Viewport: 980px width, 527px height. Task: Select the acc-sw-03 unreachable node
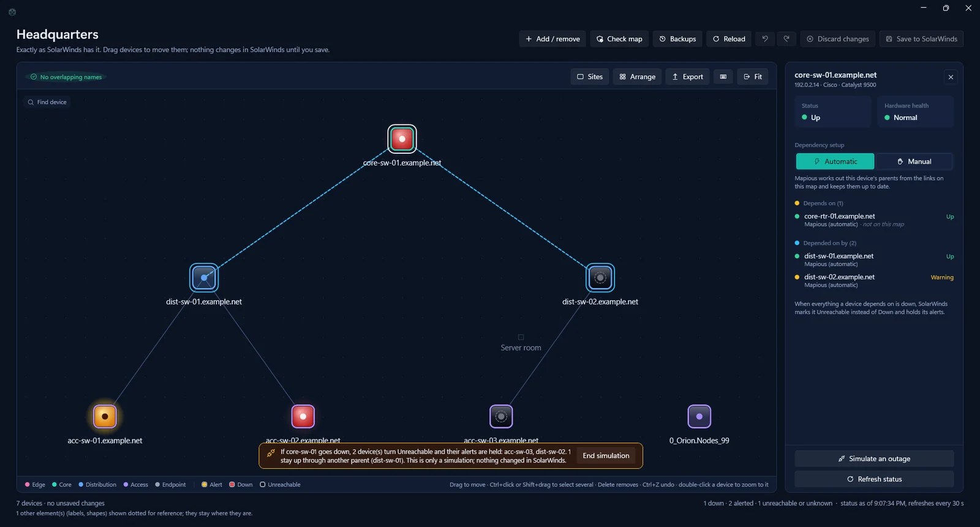(501, 417)
